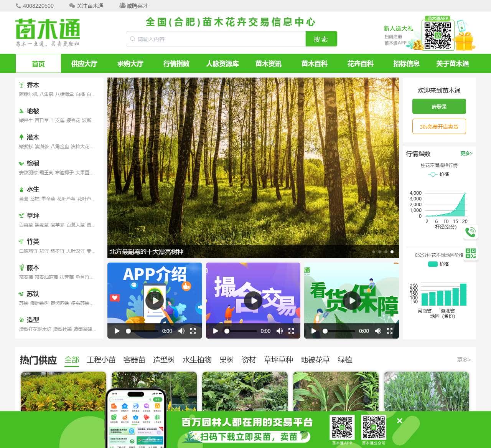Play the 撮合交易 video
The image size is (491, 448).
coord(253,301)
